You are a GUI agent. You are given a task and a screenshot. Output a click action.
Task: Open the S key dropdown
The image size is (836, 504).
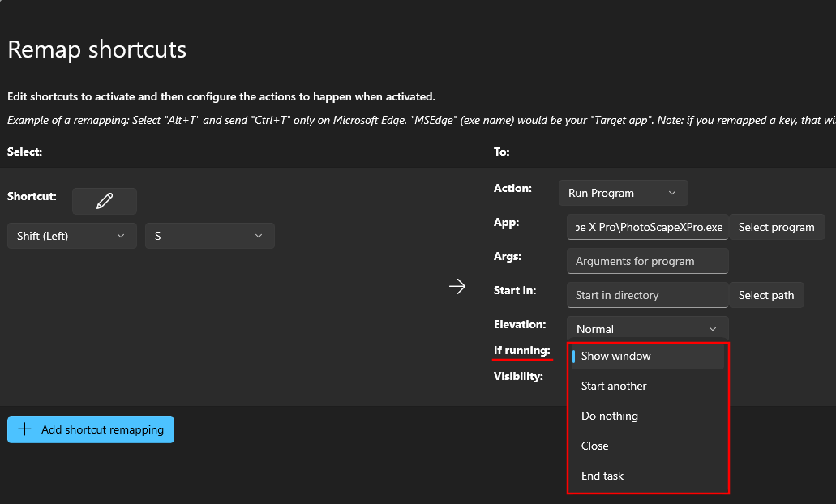tap(209, 236)
